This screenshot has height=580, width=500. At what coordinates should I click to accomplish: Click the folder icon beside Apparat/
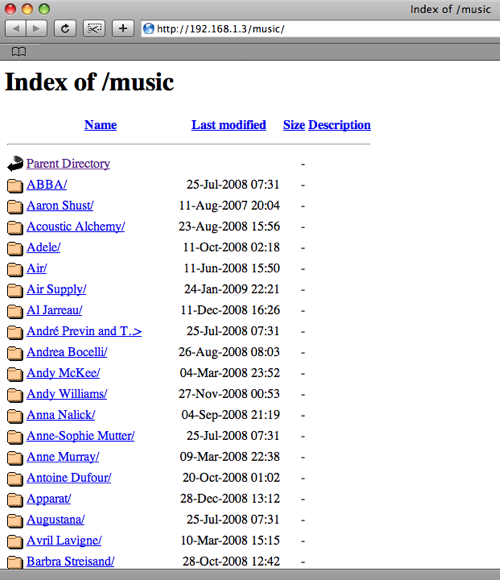(15, 500)
